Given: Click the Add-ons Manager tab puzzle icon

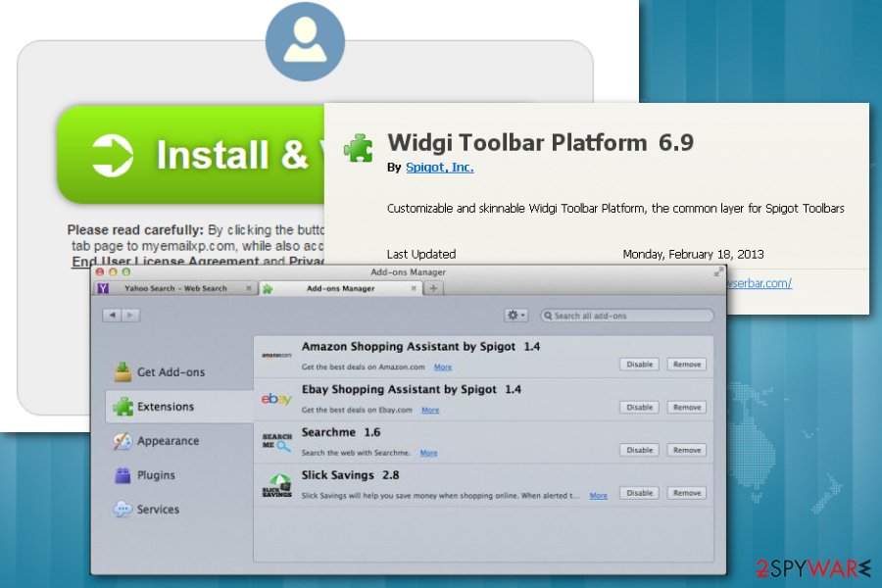Looking at the screenshot, I should [x=268, y=289].
